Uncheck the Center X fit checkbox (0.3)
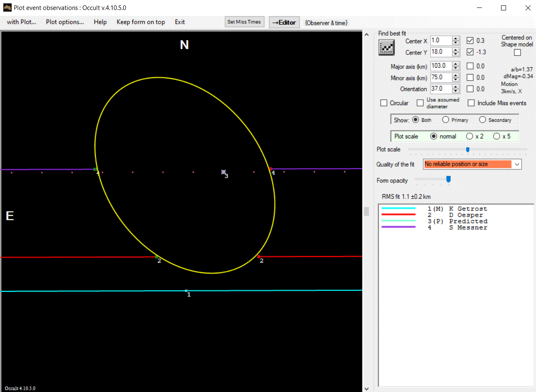536x392 pixels. (470, 41)
